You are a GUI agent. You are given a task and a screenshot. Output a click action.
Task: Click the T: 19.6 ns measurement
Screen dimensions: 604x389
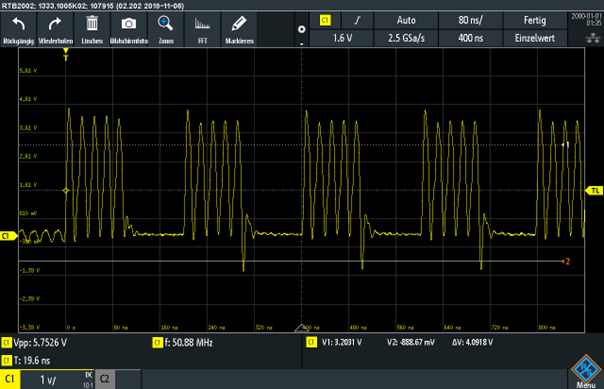[32, 361]
